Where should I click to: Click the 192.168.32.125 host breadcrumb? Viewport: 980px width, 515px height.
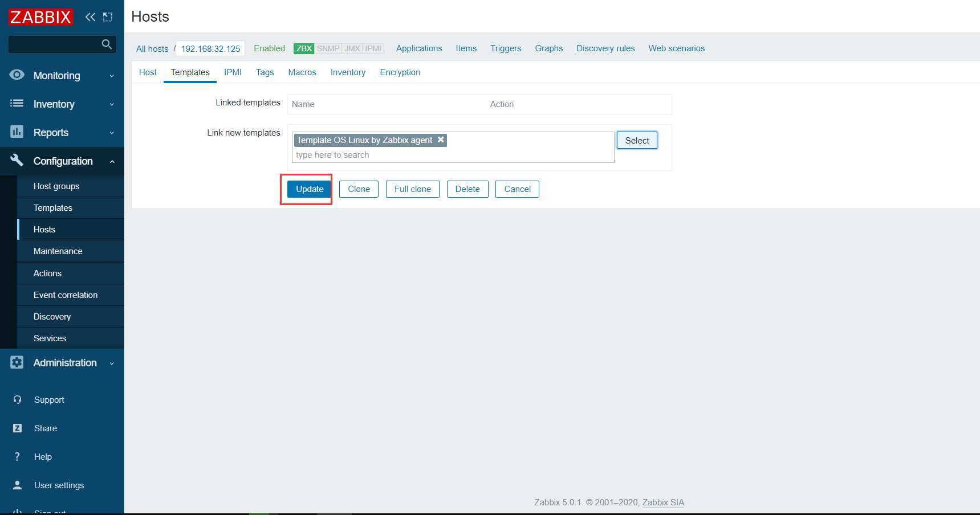tap(210, 48)
